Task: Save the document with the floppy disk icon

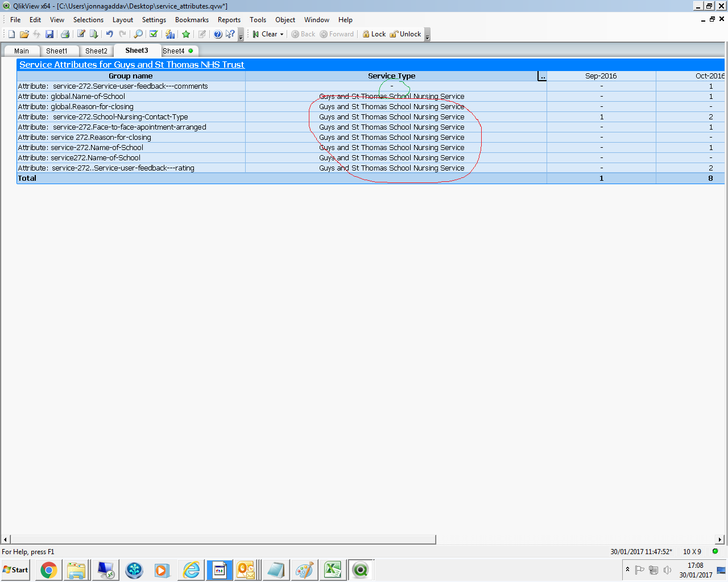Action: [49, 34]
